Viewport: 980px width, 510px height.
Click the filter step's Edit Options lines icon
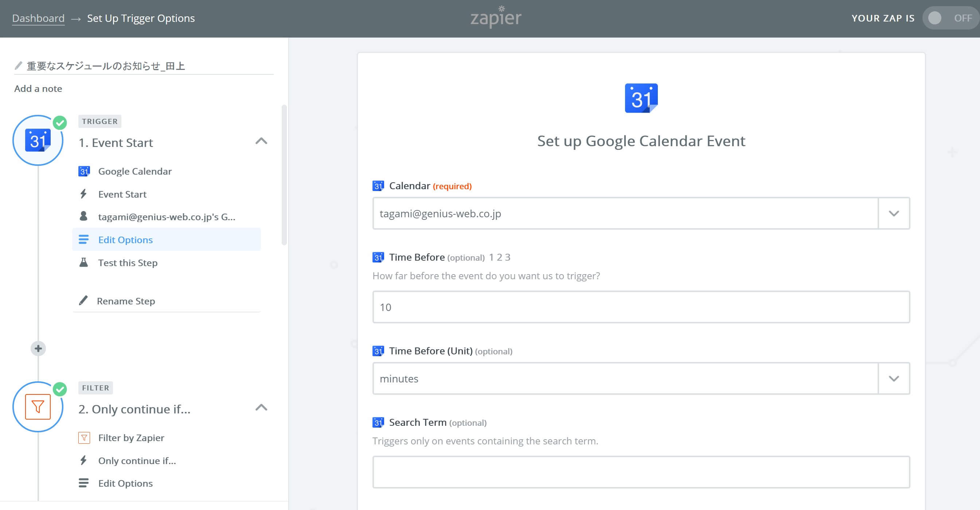coord(84,483)
